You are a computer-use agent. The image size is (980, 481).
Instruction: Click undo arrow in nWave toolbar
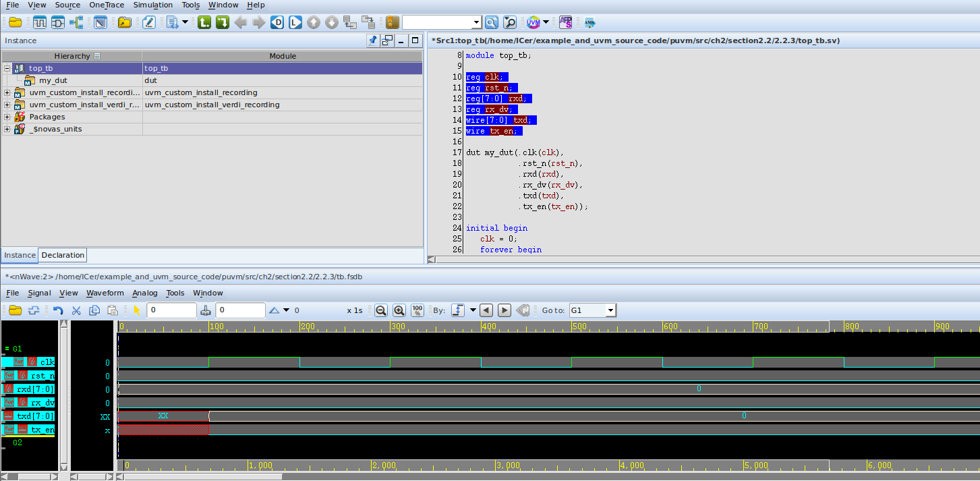58,310
